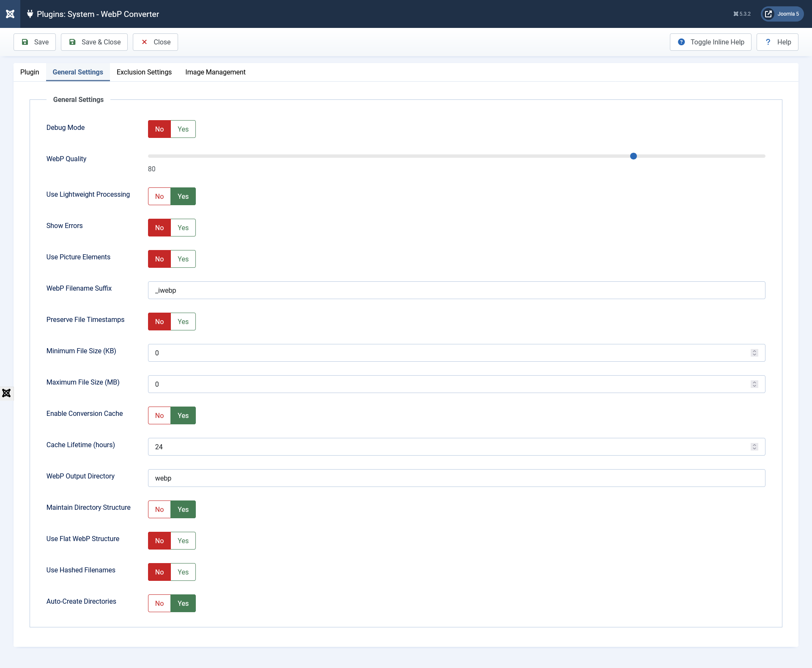Screen dimensions: 812x668
Task: Set Auto-Create Directories to No
Action: (159, 603)
